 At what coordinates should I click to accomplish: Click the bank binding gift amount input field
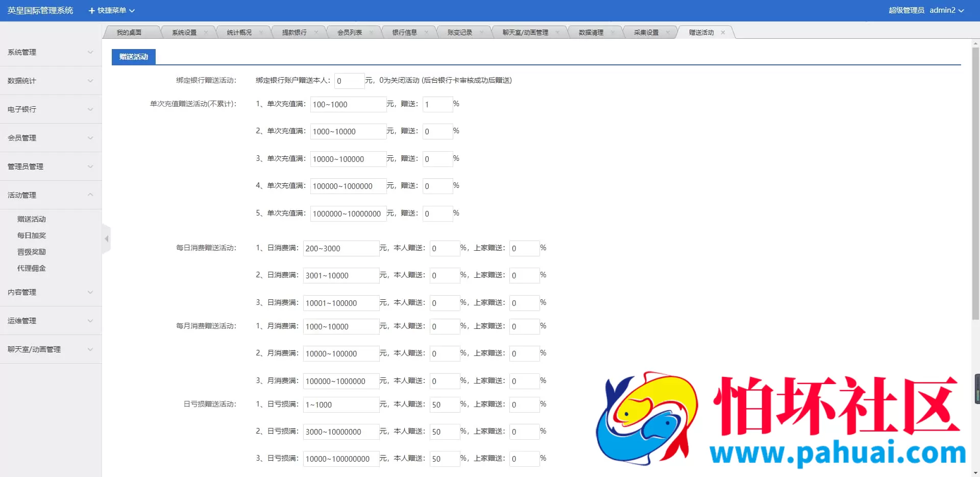point(349,80)
